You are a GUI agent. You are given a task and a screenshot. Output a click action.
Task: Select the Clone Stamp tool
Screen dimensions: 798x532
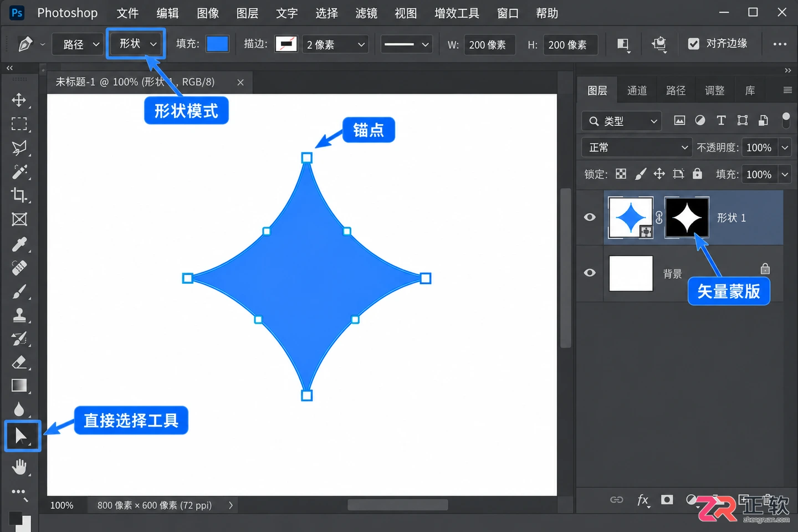(x=19, y=315)
